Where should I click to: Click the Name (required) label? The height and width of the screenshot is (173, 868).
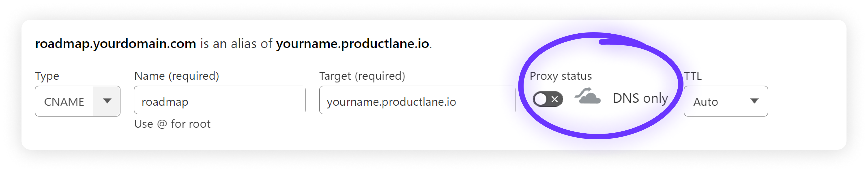coord(176,76)
